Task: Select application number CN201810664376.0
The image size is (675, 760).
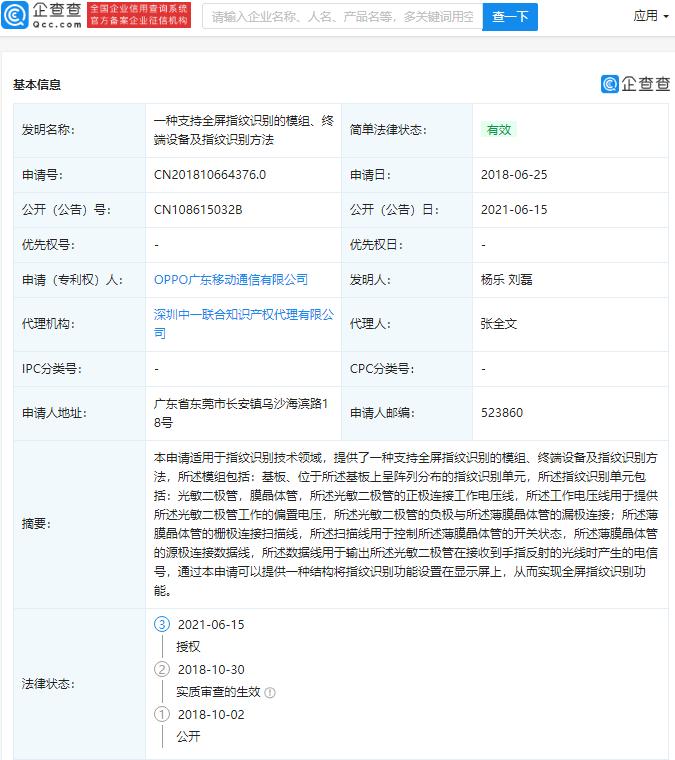Action: click(x=210, y=175)
